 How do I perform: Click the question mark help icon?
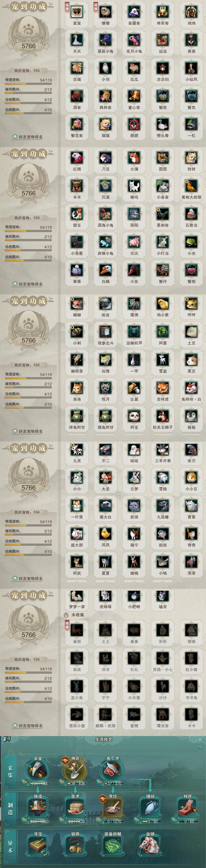200,748
